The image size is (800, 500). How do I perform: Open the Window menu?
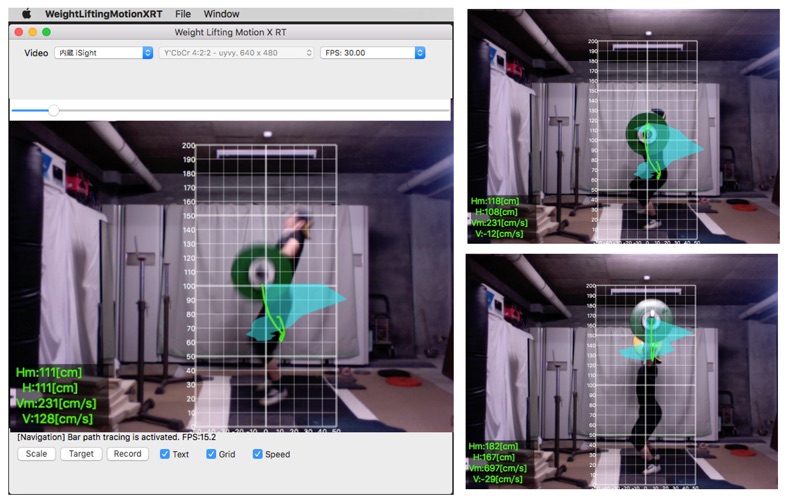(x=221, y=14)
